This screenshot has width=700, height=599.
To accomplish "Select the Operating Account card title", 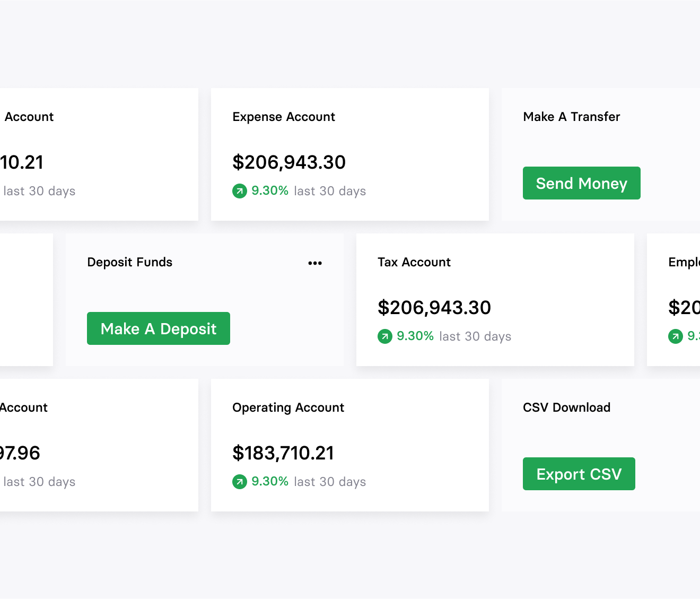I will coord(288,407).
